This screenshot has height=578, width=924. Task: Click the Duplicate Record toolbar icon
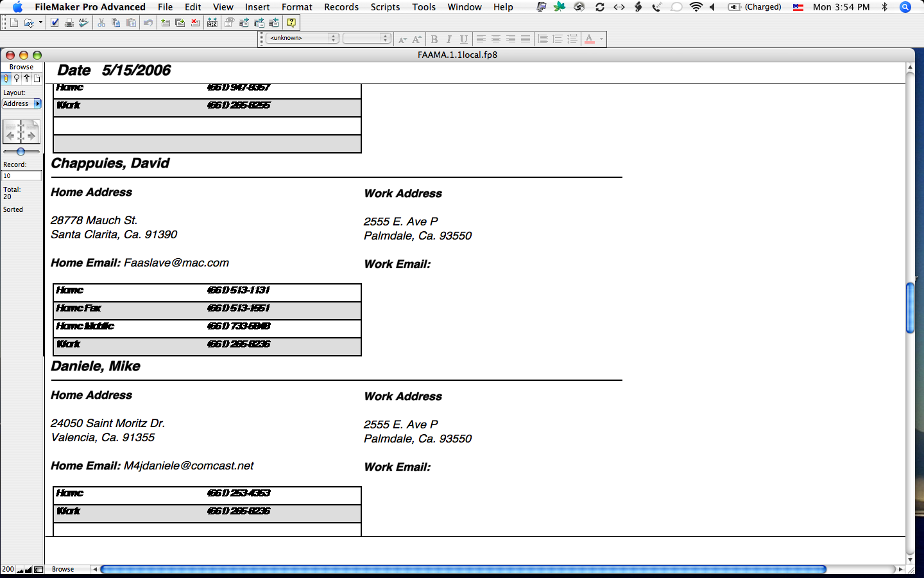pyautogui.click(x=180, y=22)
